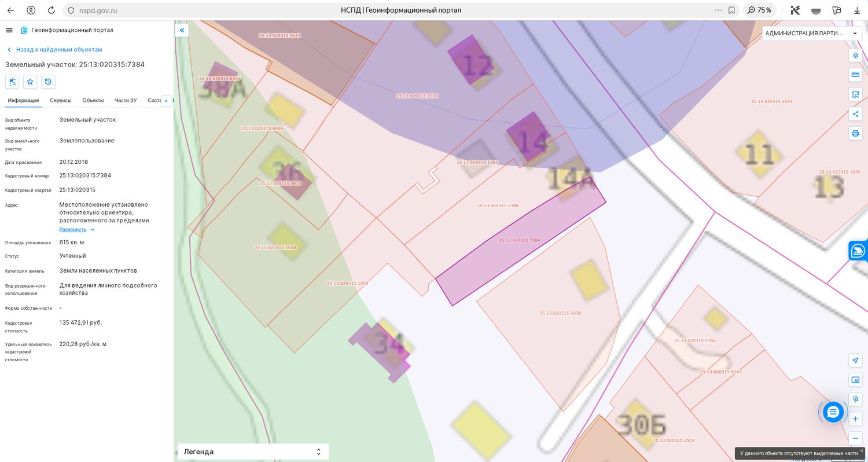Open the map layers button

coord(855,56)
